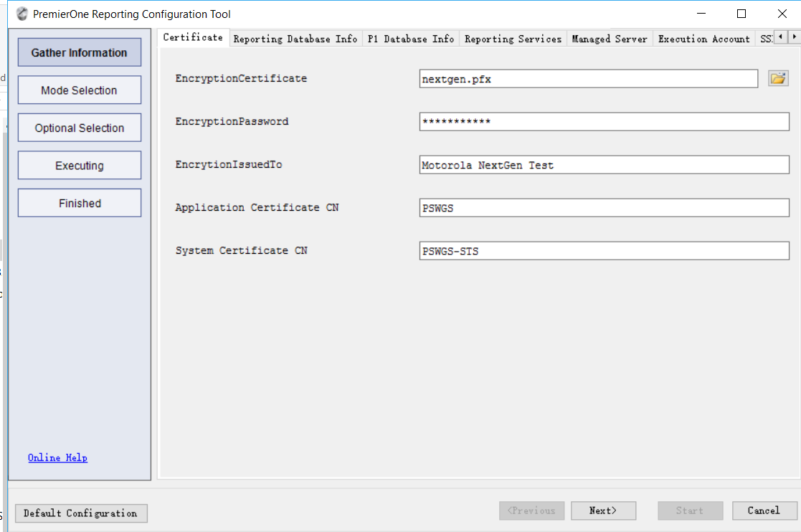
Task: Open the Execution Account tab
Action: click(x=704, y=39)
